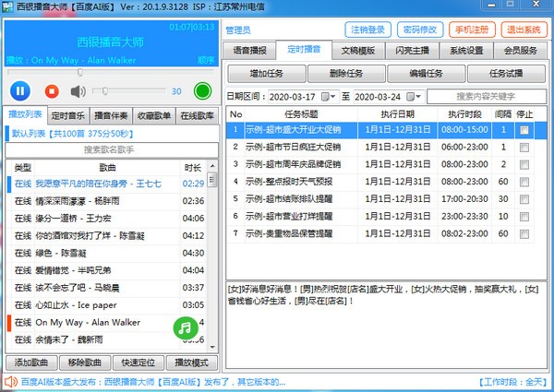The height and width of the screenshot is (392, 554).
Task: Stop the music with the red stop button
Action: click(52, 90)
